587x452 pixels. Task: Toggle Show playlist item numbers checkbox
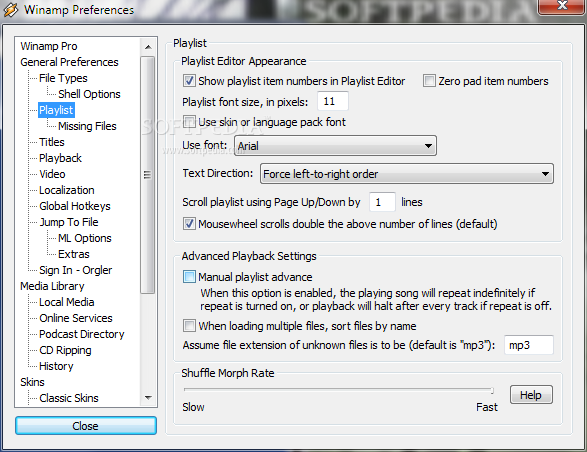(189, 81)
